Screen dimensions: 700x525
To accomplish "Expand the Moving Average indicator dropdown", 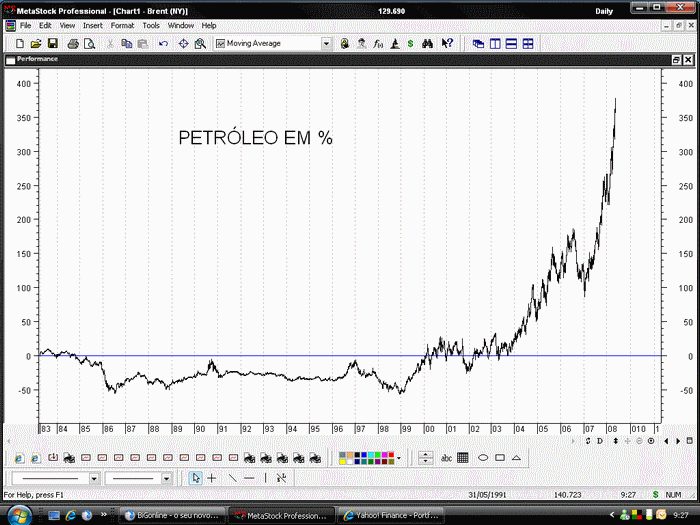I will coord(326,44).
